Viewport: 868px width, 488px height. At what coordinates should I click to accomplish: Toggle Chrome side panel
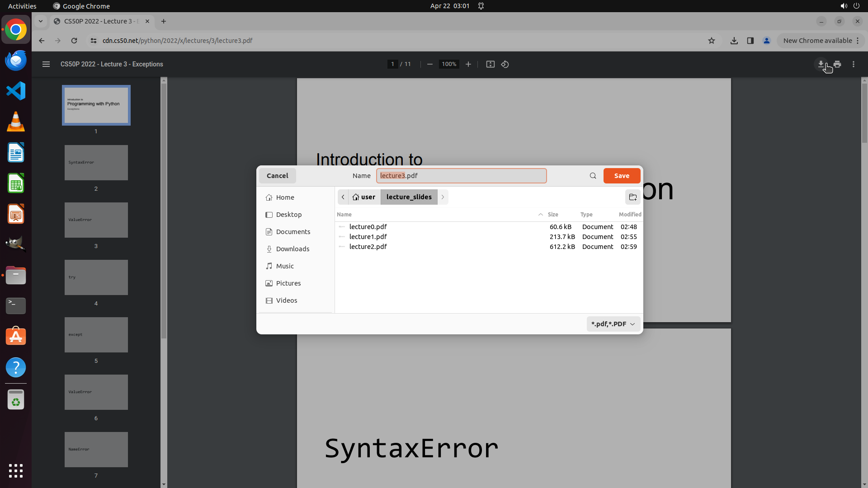tap(750, 41)
